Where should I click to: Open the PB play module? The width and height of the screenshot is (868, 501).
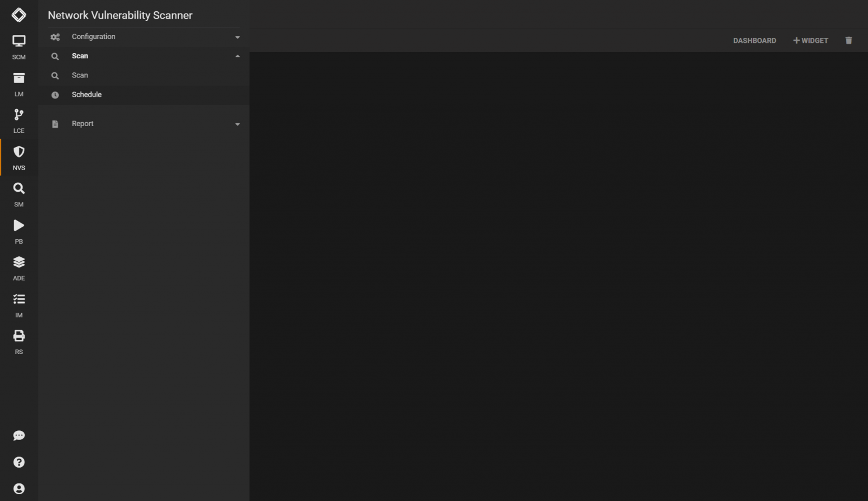click(19, 231)
